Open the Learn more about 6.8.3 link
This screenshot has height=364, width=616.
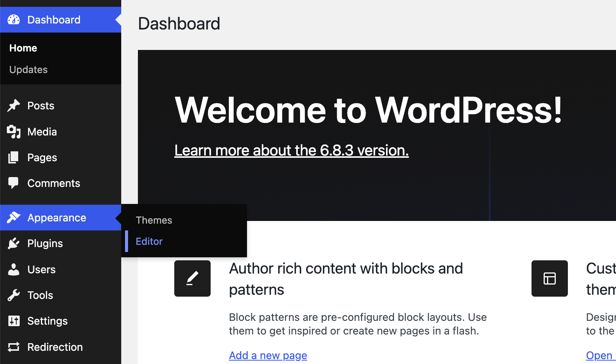291,150
